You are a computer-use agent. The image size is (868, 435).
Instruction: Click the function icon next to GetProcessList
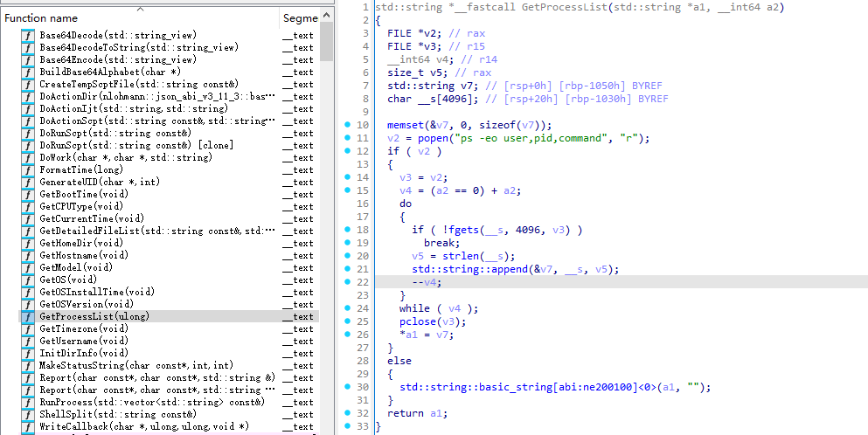27,316
